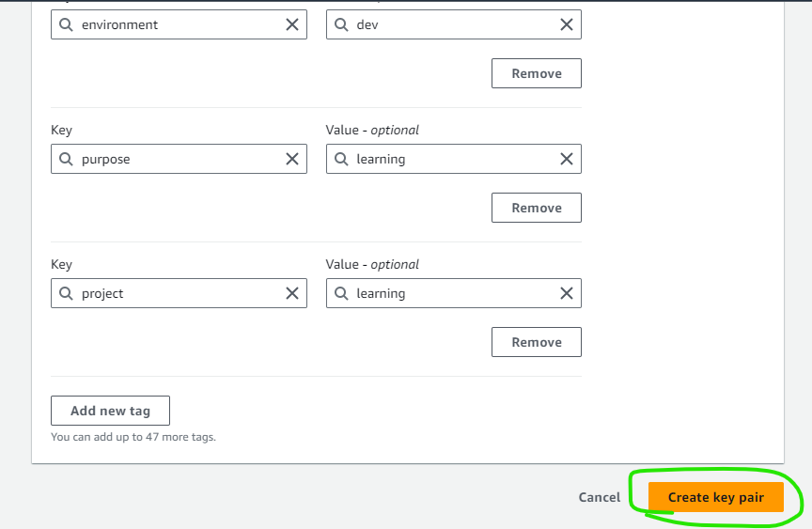Clear the dev value field
This screenshot has height=529, width=812.
tap(567, 24)
